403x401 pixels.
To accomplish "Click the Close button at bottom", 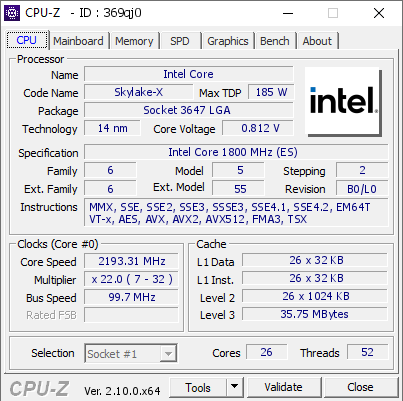I will [x=360, y=387].
